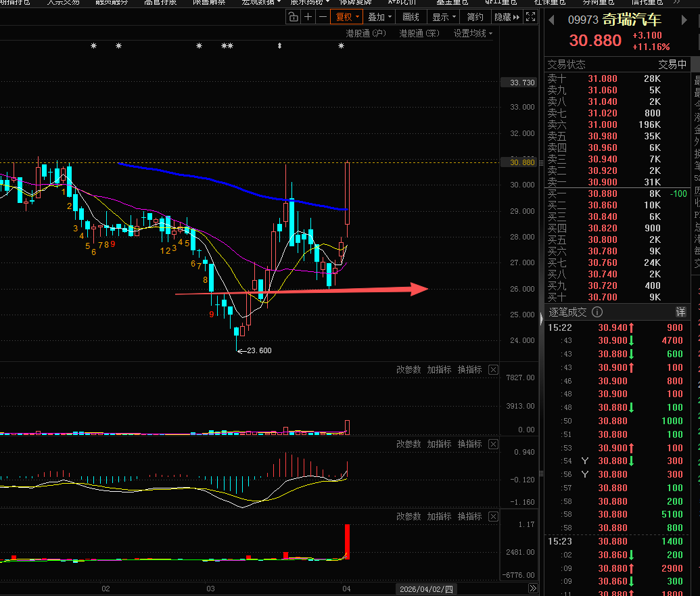Collapse side panel via left edge arrow
700x596 pixels.
[542, 319]
